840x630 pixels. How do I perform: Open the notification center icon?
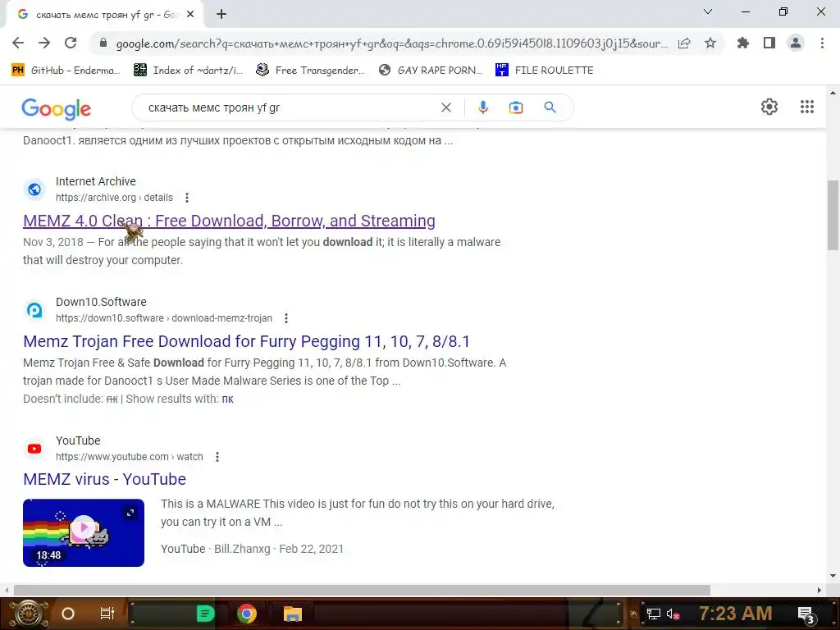(x=806, y=614)
